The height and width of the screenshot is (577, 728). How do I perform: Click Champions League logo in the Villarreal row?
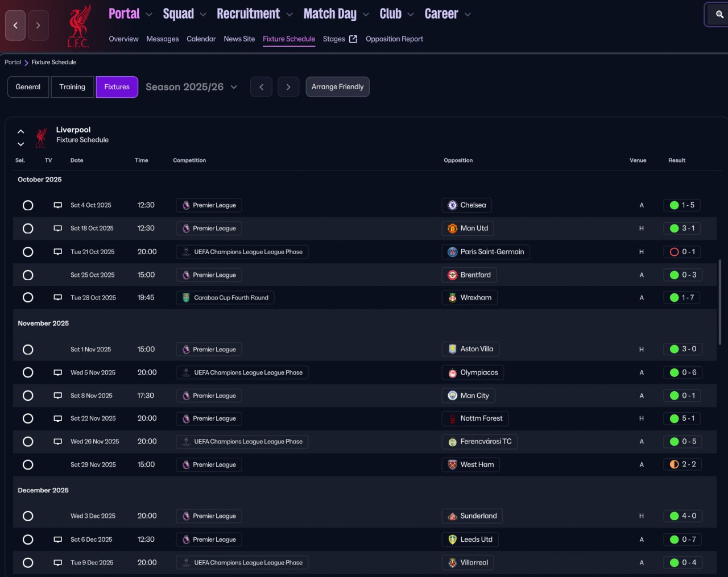coord(186,563)
